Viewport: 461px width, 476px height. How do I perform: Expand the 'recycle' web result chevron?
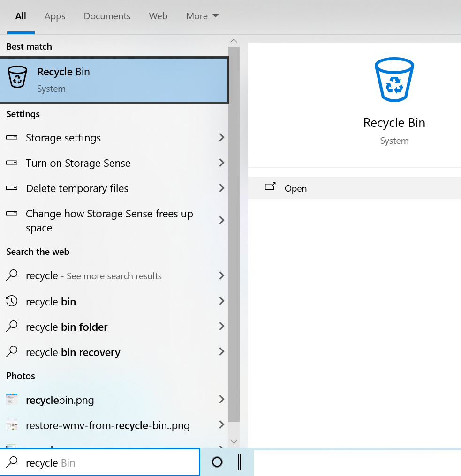pos(221,275)
